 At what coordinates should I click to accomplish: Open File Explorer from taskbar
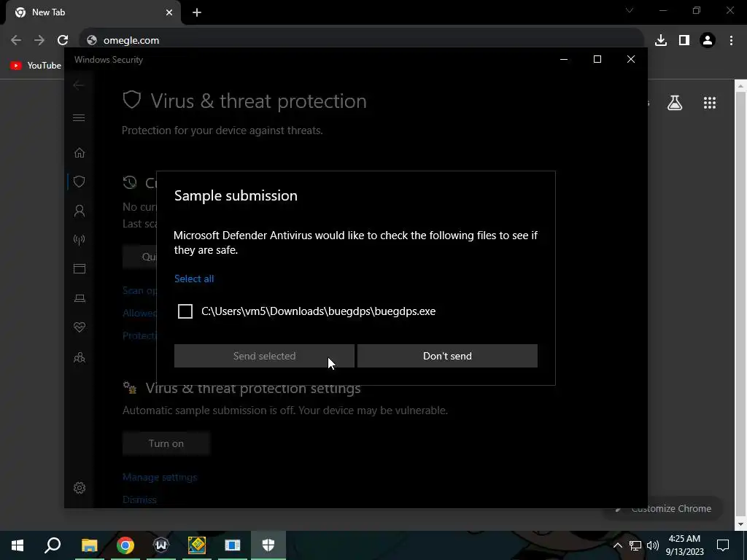pos(89,545)
